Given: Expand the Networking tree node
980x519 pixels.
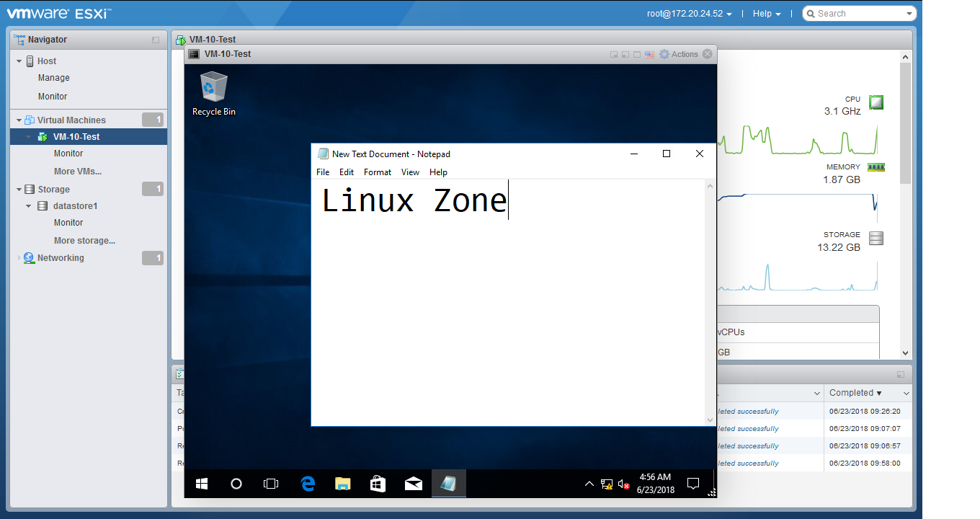Looking at the screenshot, I should click(19, 258).
